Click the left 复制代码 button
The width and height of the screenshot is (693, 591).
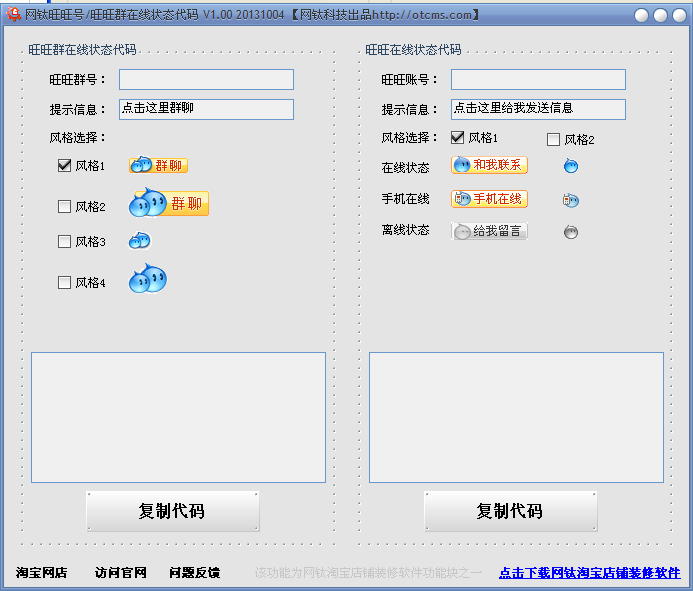click(173, 511)
